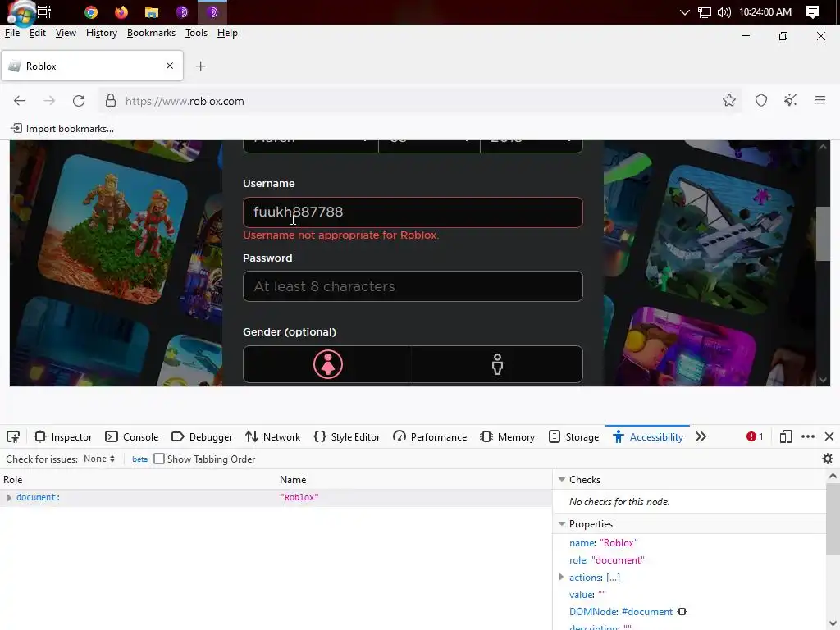
Task: Switch to the Network tab
Action: pyautogui.click(x=272, y=436)
